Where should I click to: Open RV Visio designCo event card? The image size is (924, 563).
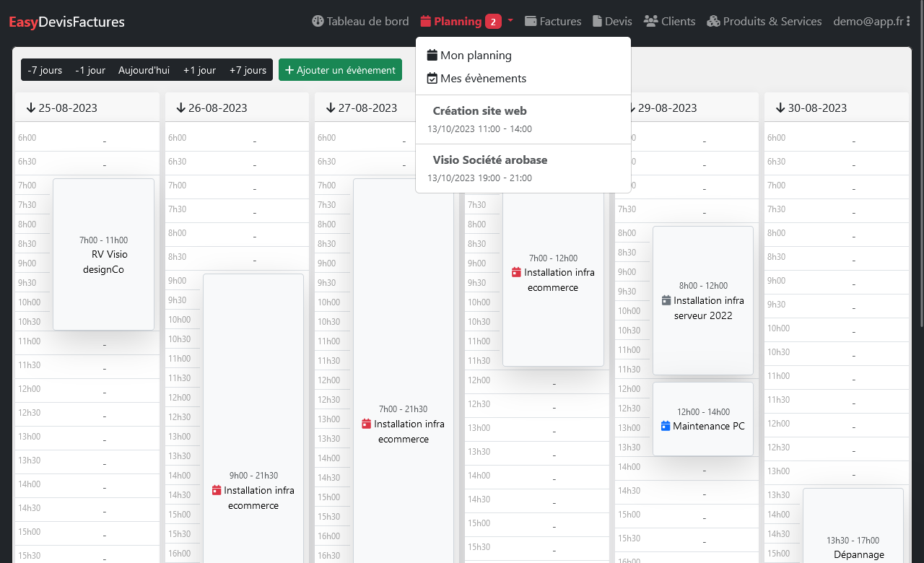(x=104, y=254)
